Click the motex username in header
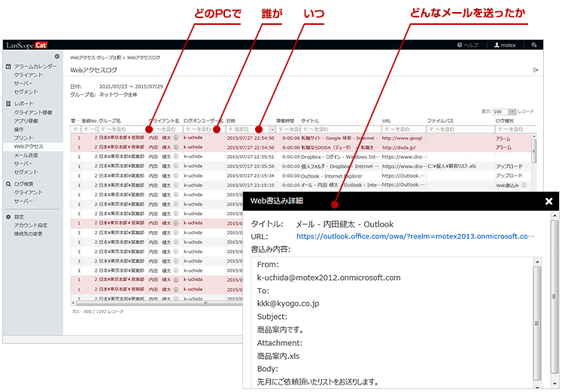Screen dimensions: 562x392 coord(509,45)
